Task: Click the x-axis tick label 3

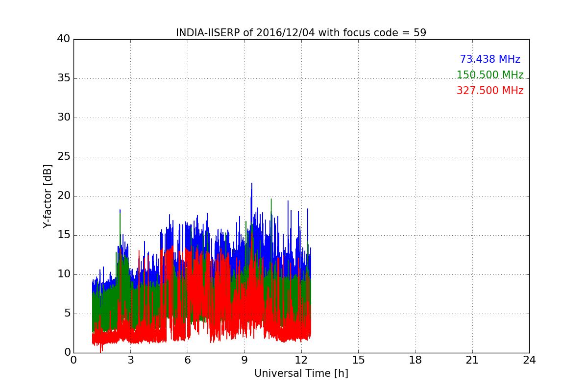Action: [130, 360]
